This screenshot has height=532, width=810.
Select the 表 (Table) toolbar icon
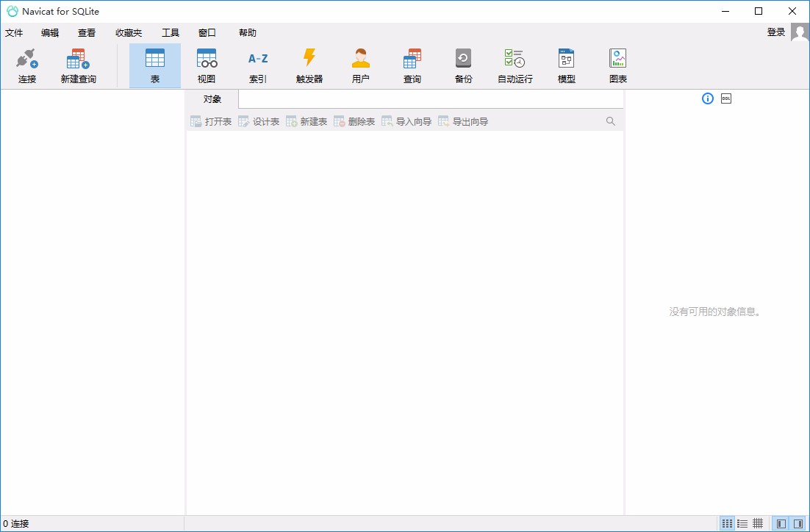[155, 65]
